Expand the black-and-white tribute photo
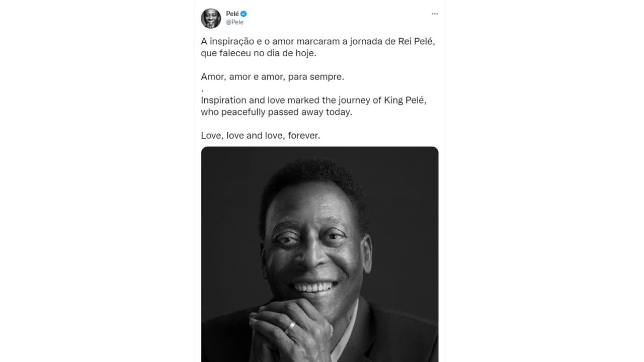644x362 pixels. click(319, 254)
